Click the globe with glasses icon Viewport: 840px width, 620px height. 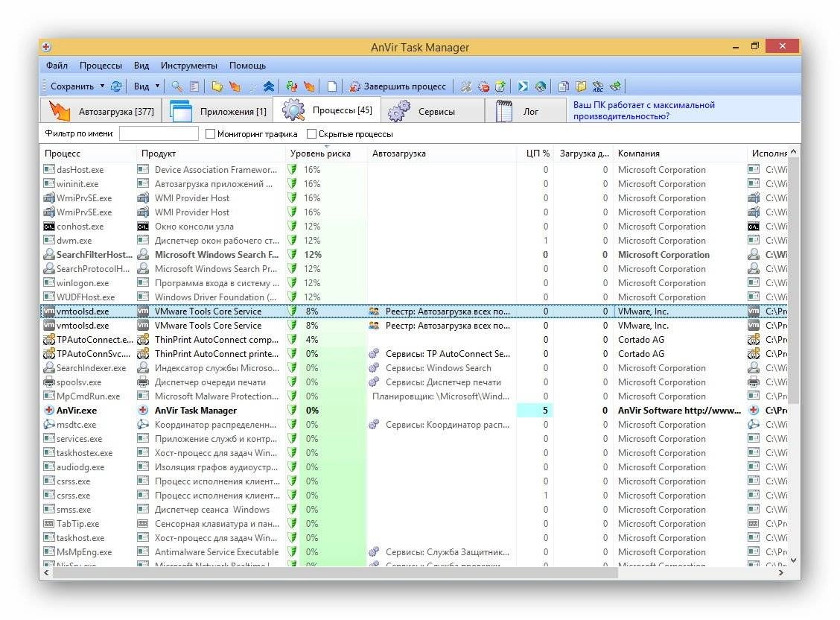[x=541, y=86]
